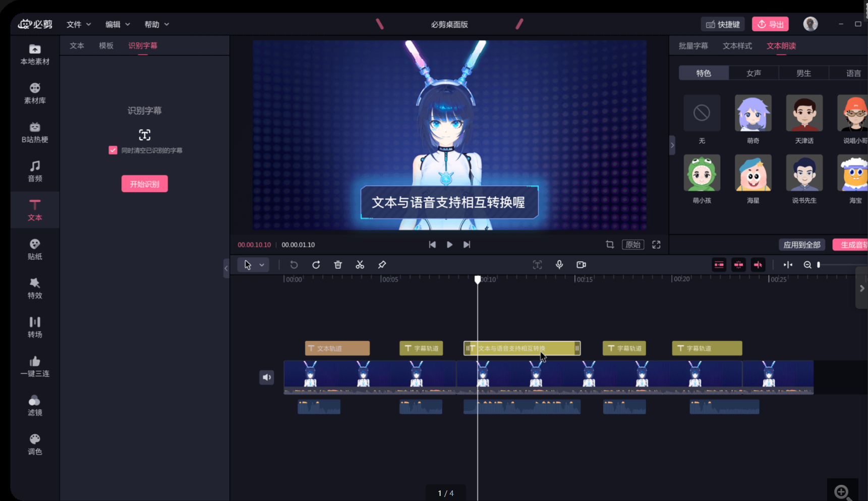The image size is (868, 501).
Task: Switch to the 模板 tab
Action: pyautogui.click(x=106, y=45)
